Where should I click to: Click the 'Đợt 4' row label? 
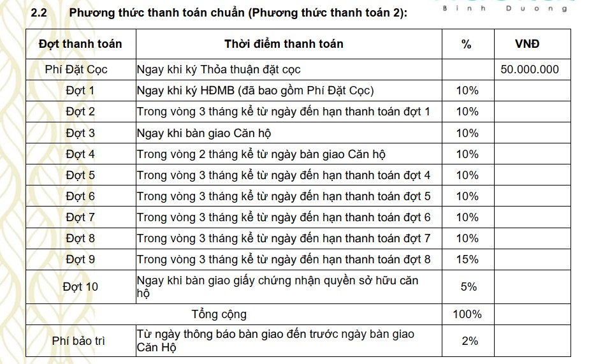(x=80, y=154)
